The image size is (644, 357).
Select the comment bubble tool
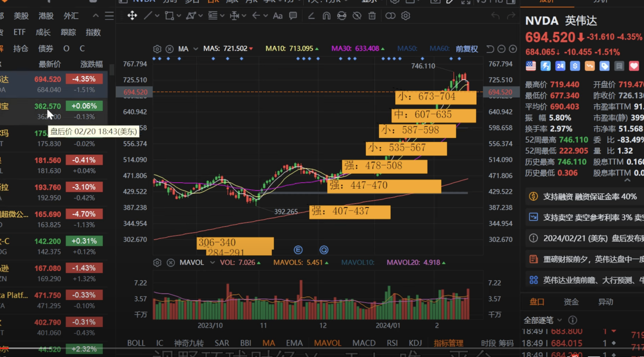[293, 16]
